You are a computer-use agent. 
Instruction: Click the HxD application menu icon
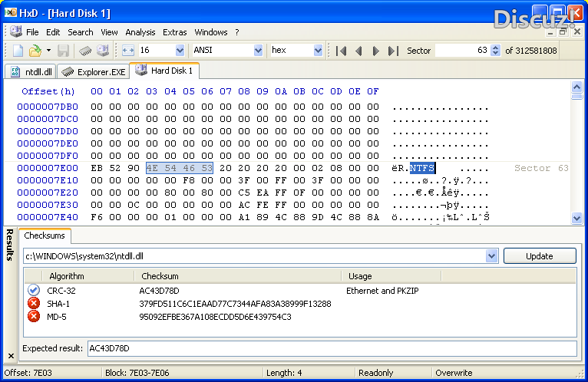coord(16,32)
